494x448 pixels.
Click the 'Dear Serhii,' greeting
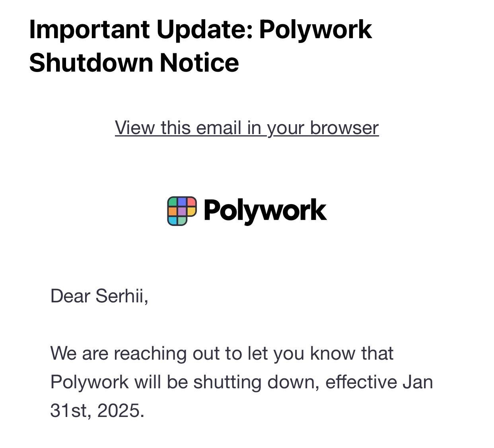coord(99,296)
